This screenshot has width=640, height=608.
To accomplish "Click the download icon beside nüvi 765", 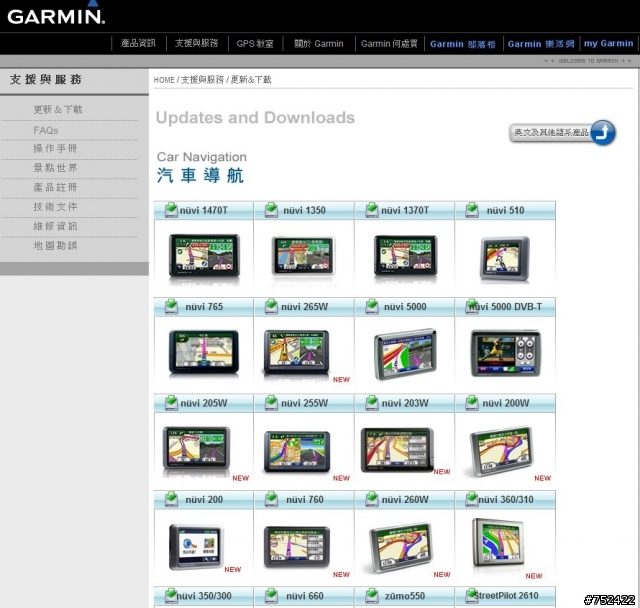I will click(171, 306).
